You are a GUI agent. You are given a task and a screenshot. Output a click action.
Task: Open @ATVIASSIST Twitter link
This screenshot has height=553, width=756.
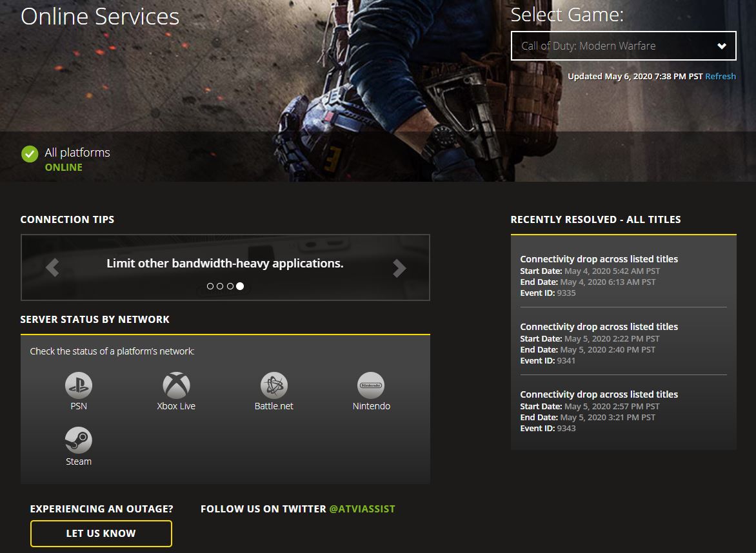[x=362, y=509]
